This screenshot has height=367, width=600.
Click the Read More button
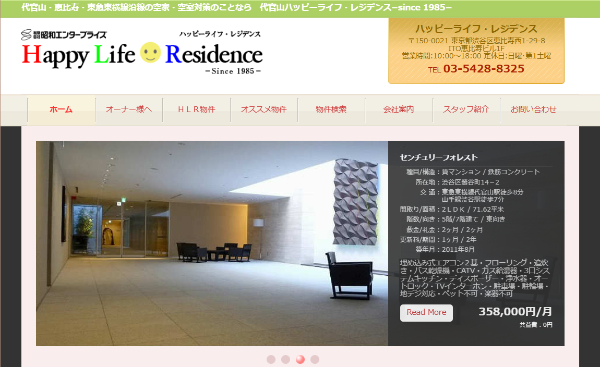(426, 313)
